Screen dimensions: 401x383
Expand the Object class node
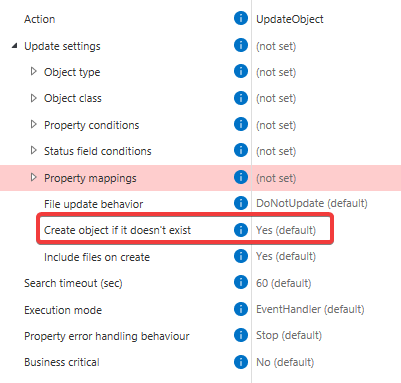(x=33, y=98)
